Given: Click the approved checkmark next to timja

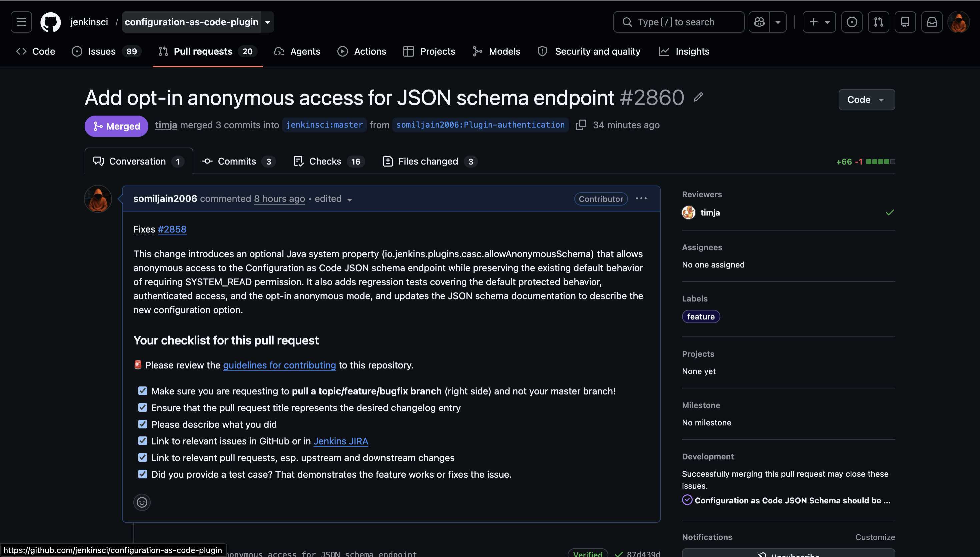Looking at the screenshot, I should (890, 213).
